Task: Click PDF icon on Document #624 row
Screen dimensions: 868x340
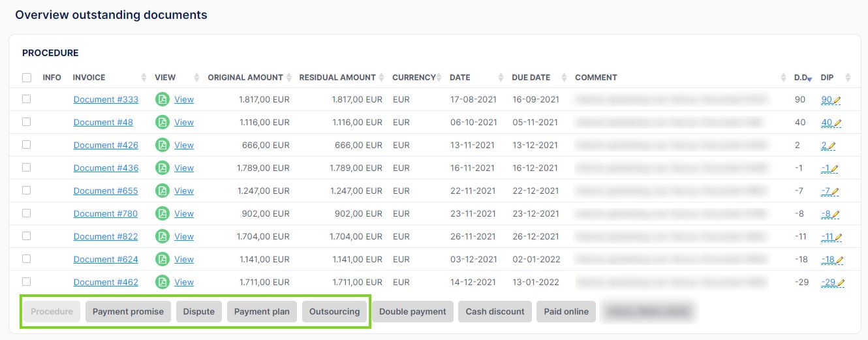Action: (162, 259)
